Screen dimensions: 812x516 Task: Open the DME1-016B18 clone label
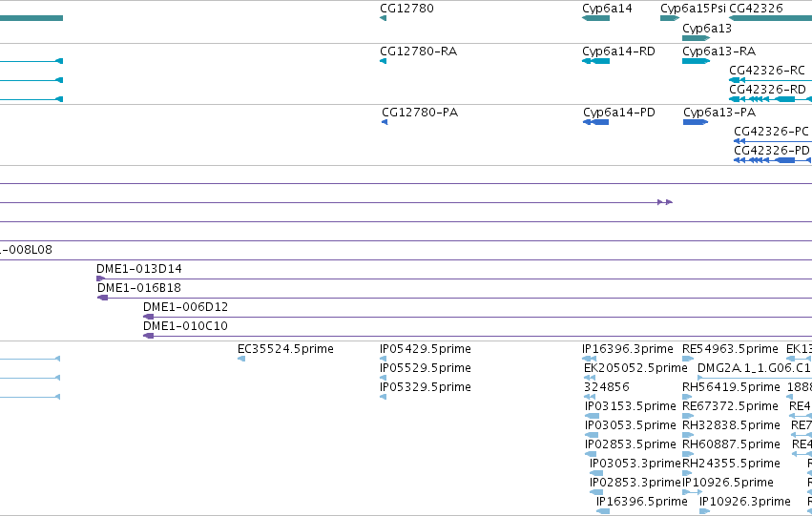tap(139, 288)
